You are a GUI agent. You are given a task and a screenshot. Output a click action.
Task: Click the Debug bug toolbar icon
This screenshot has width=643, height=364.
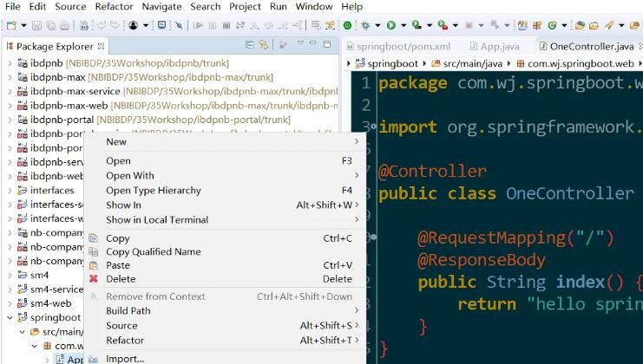(x=365, y=25)
